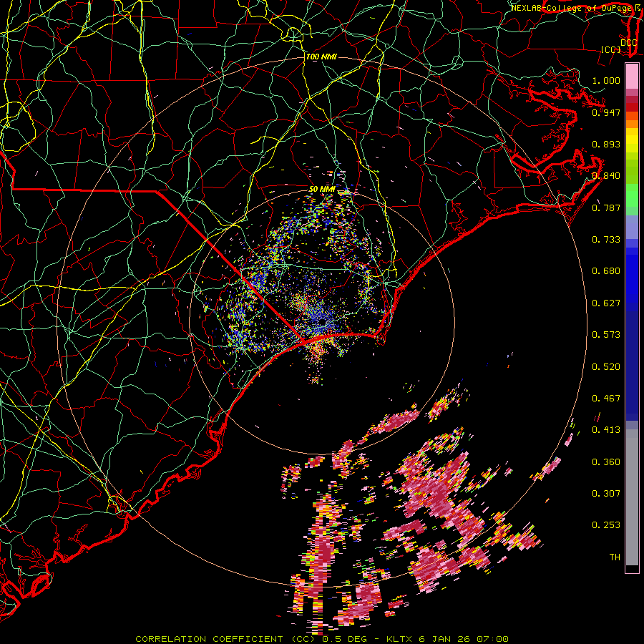Click the 0.413 color scale value
This screenshot has width=644, height=644.
click(606, 430)
